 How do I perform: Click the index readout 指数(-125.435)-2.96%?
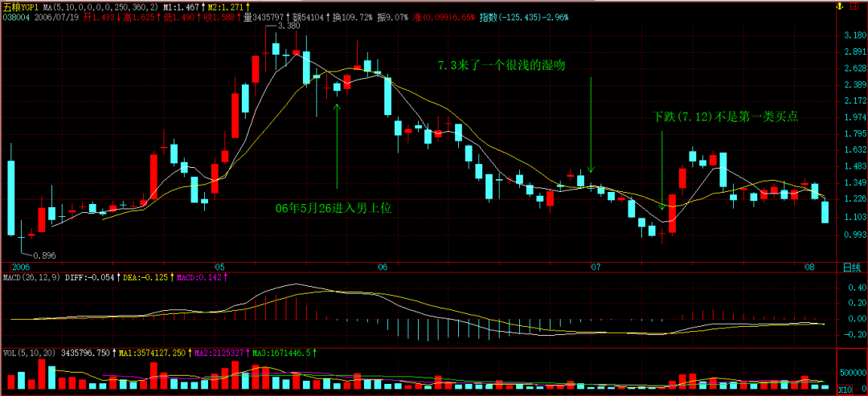pyautogui.click(x=524, y=17)
